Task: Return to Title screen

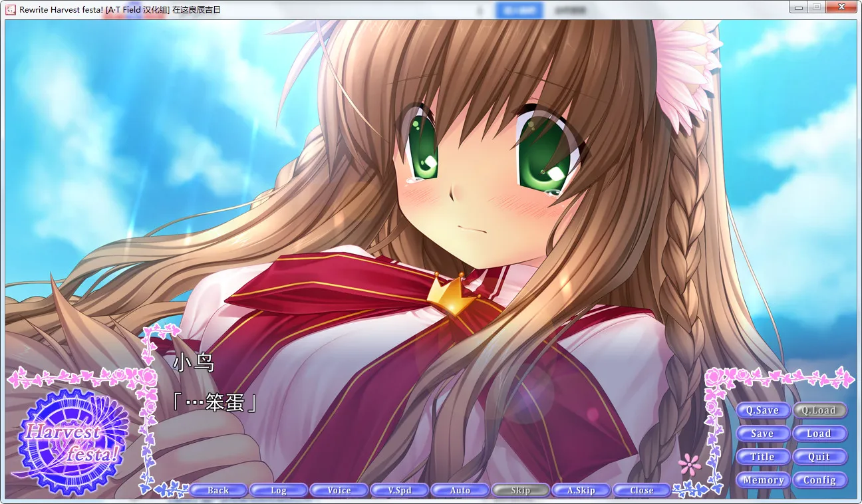Action: [x=763, y=457]
